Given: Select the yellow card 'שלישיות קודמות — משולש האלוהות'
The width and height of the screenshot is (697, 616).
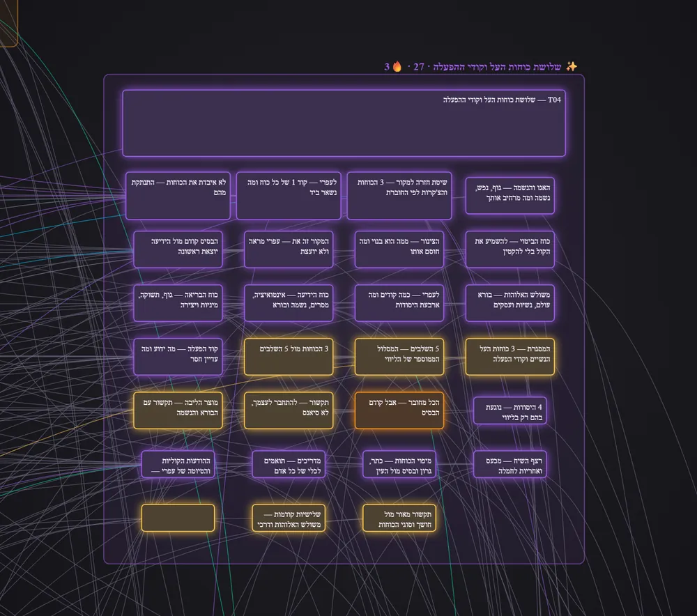Looking at the screenshot, I should point(289,518).
